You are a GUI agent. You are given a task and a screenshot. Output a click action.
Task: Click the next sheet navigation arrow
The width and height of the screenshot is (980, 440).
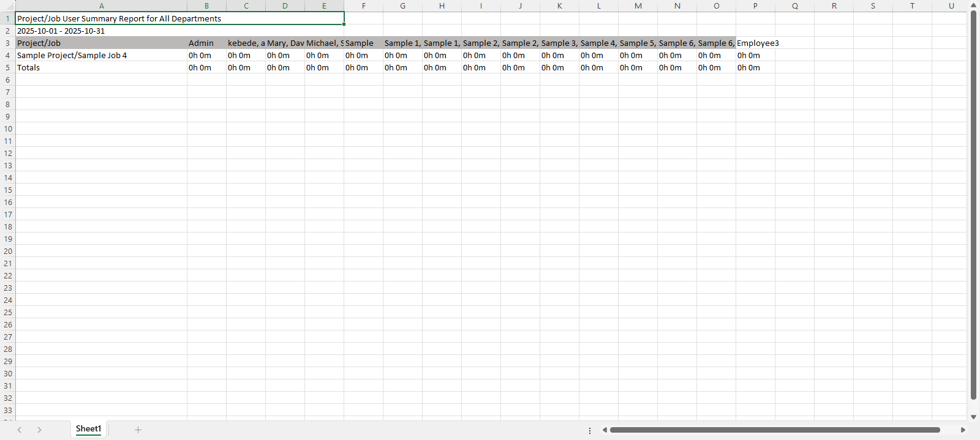(39, 430)
